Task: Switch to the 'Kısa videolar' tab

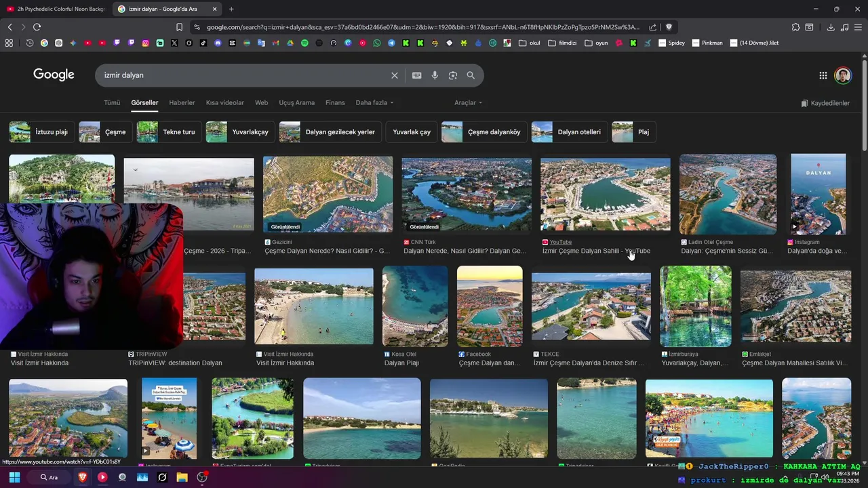Action: click(x=225, y=103)
